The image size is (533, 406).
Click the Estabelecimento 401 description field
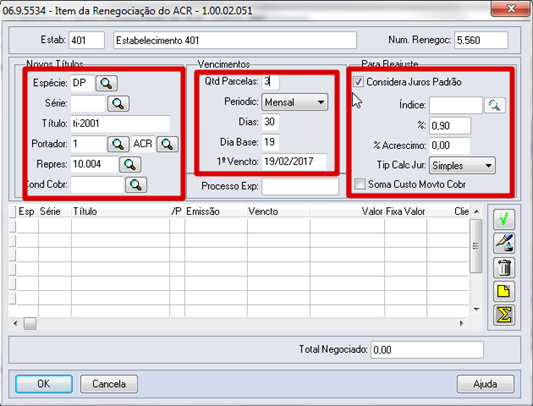click(235, 40)
